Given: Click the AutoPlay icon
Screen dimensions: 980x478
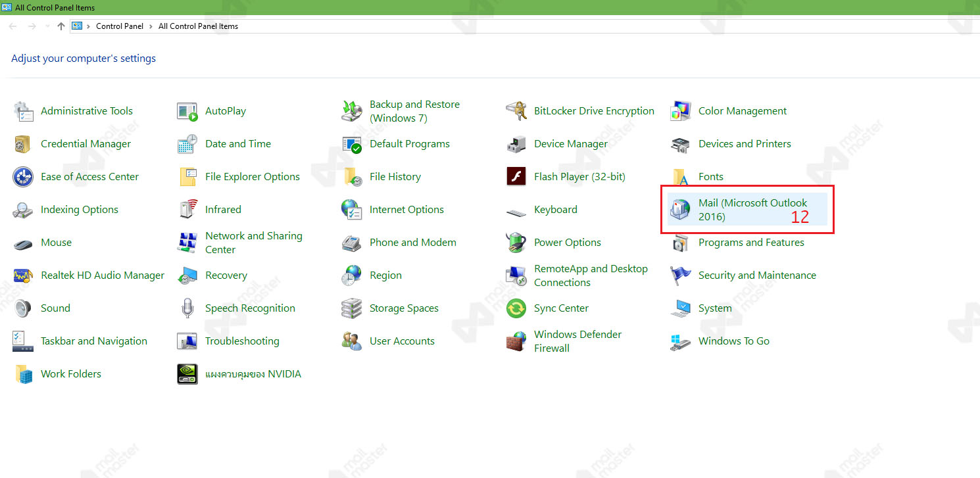Looking at the screenshot, I should point(187,111).
